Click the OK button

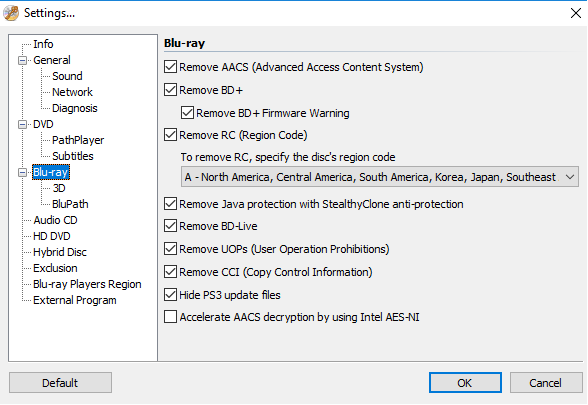(x=465, y=383)
